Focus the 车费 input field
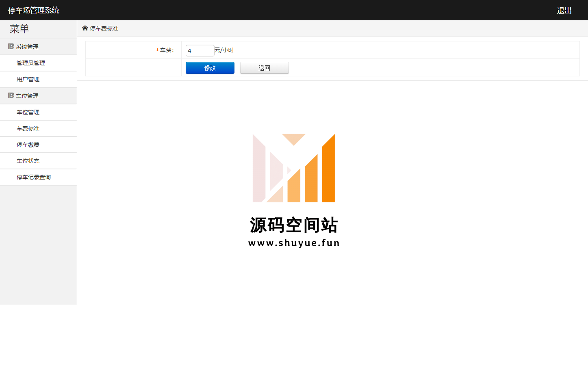This screenshot has height=383, width=588. [x=200, y=50]
